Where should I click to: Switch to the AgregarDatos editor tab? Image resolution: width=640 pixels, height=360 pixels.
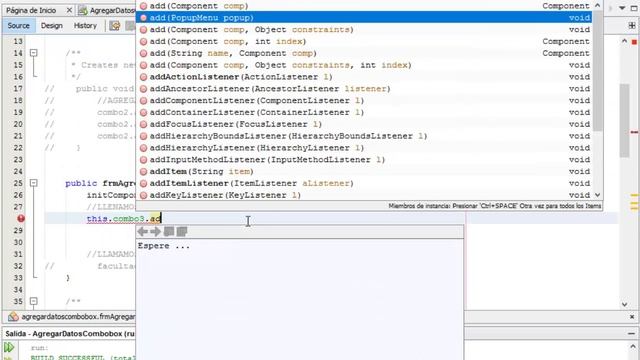pos(107,10)
